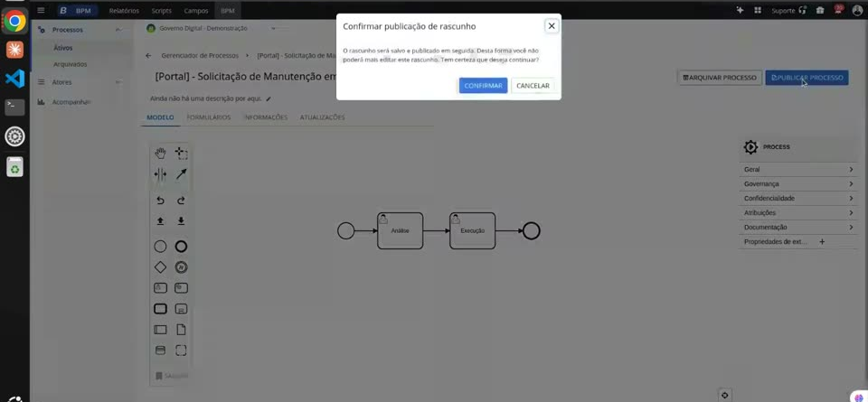Screen dimensions: 868x402
Task: Activate the create/remove space tool
Action: [x=160, y=174]
